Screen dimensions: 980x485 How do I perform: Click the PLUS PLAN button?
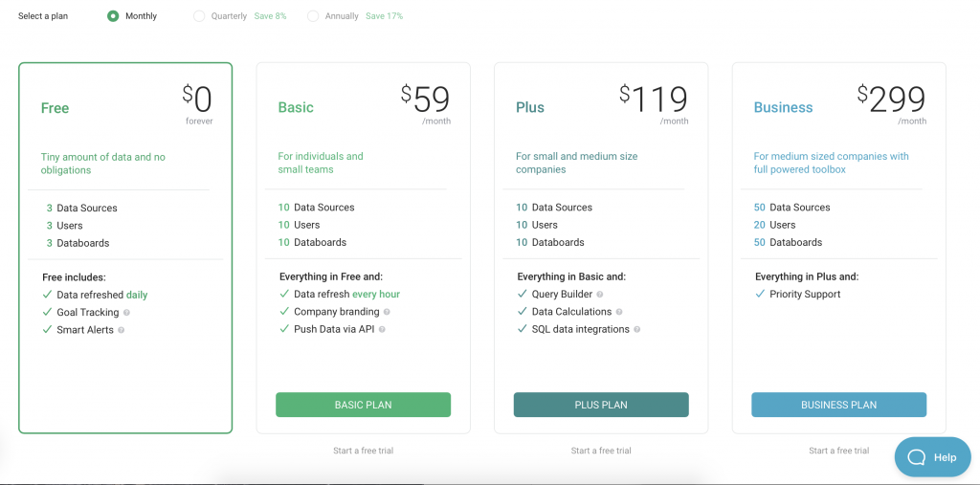(x=601, y=405)
